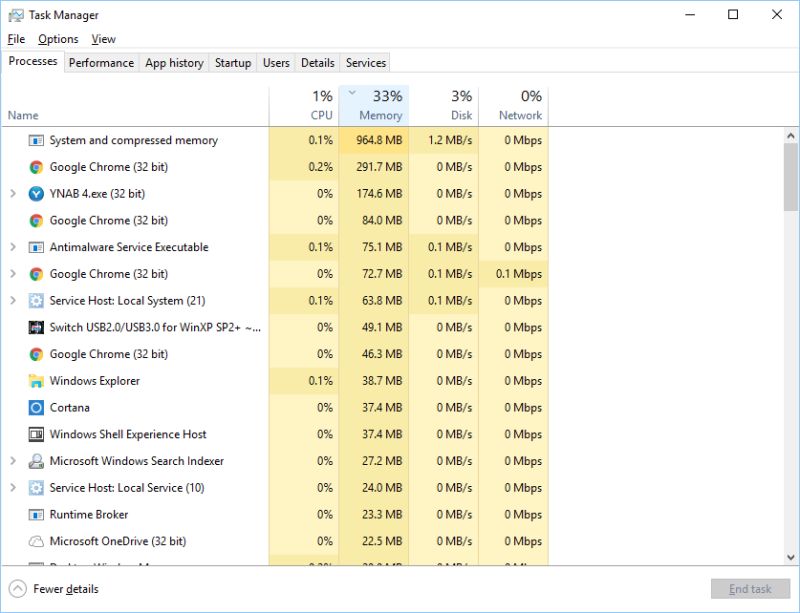Click the Cortana process icon
The width and height of the screenshot is (800, 613).
(x=36, y=407)
